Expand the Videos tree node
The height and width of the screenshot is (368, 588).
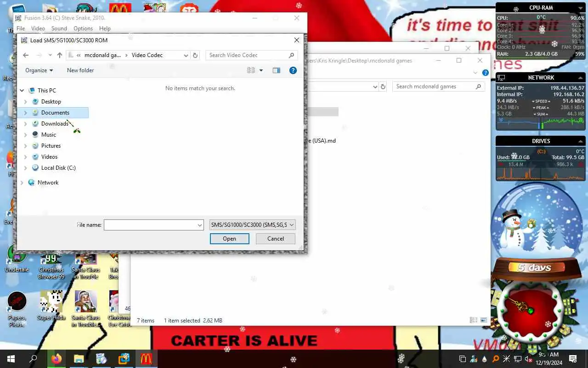coord(26,157)
